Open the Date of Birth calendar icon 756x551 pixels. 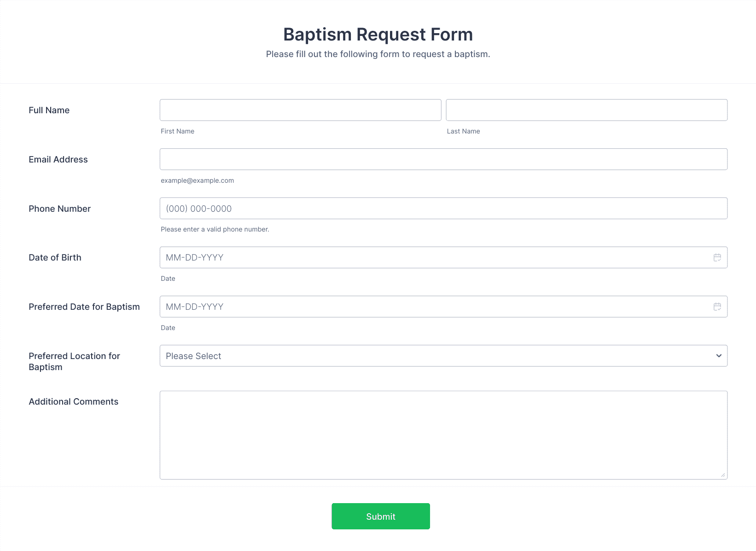pyautogui.click(x=717, y=257)
